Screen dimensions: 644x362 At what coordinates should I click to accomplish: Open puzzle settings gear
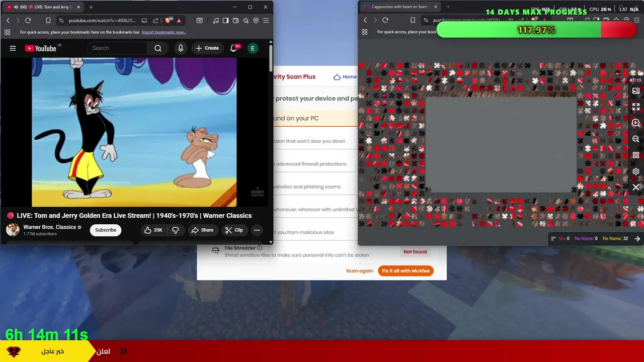pos(636,171)
